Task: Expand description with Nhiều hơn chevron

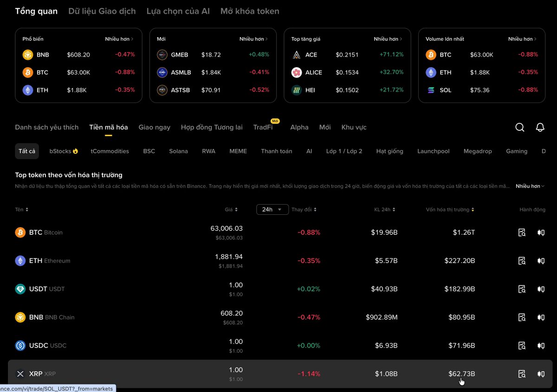Action: tap(530, 186)
